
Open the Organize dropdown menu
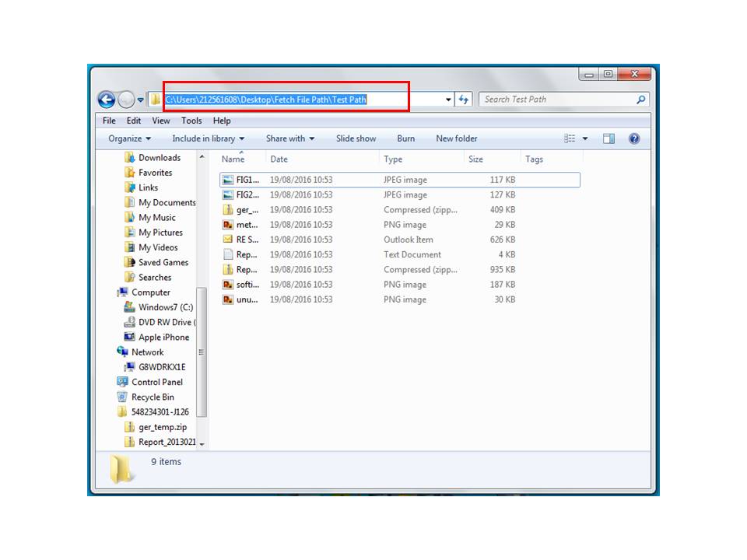click(x=125, y=138)
